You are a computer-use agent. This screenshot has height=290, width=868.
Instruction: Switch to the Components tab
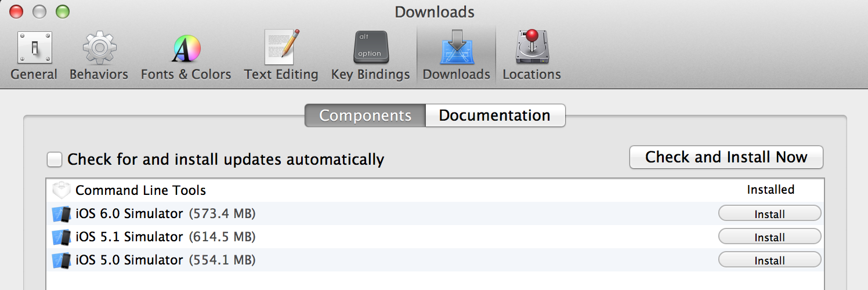pyautogui.click(x=366, y=115)
